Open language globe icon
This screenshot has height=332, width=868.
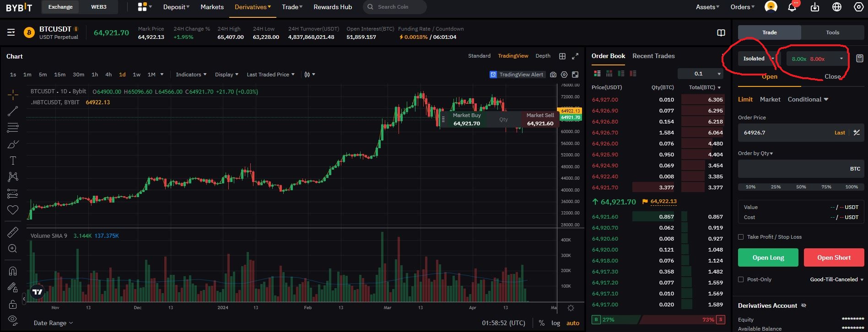coord(837,7)
